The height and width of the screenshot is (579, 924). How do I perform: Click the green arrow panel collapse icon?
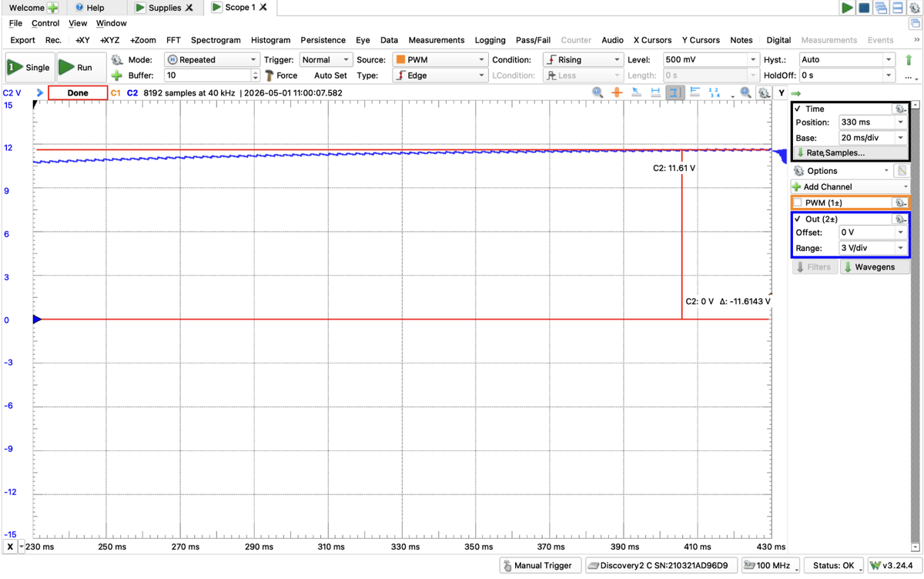(796, 93)
